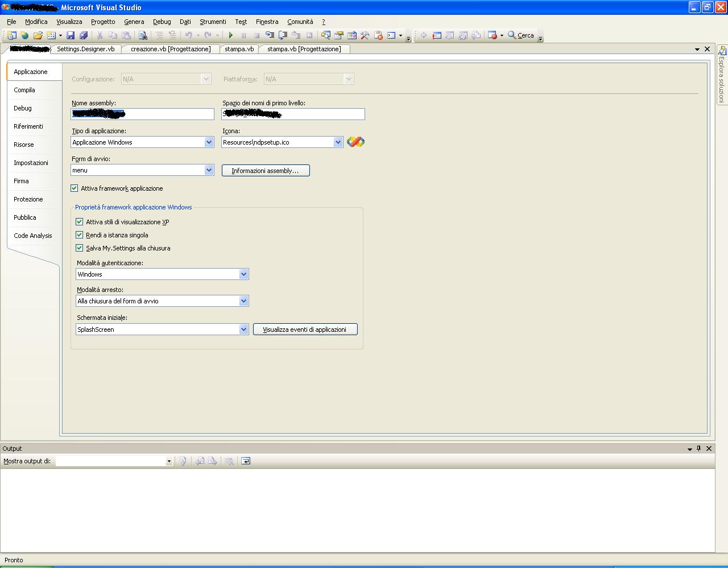Open the Comunità menu
728x568 pixels.
300,22
